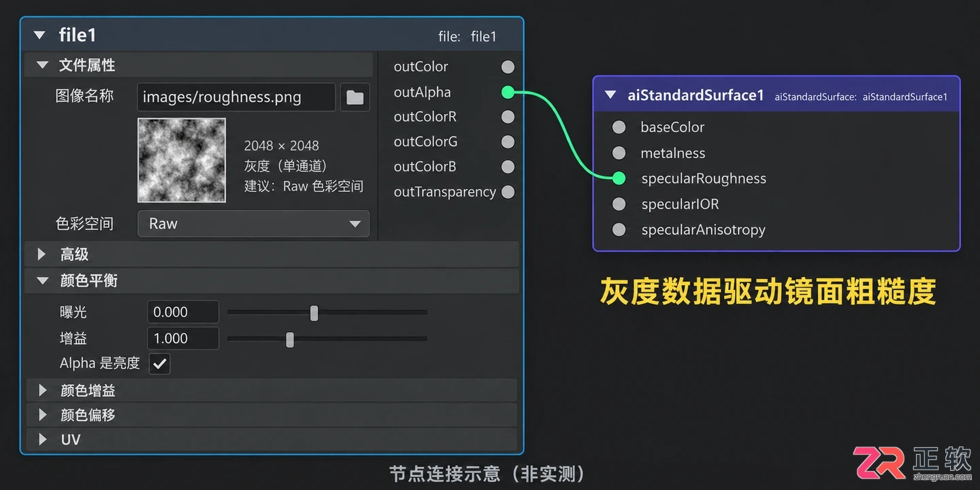
Task: Select the aiStandardSurface1 node title
Action: 696,95
